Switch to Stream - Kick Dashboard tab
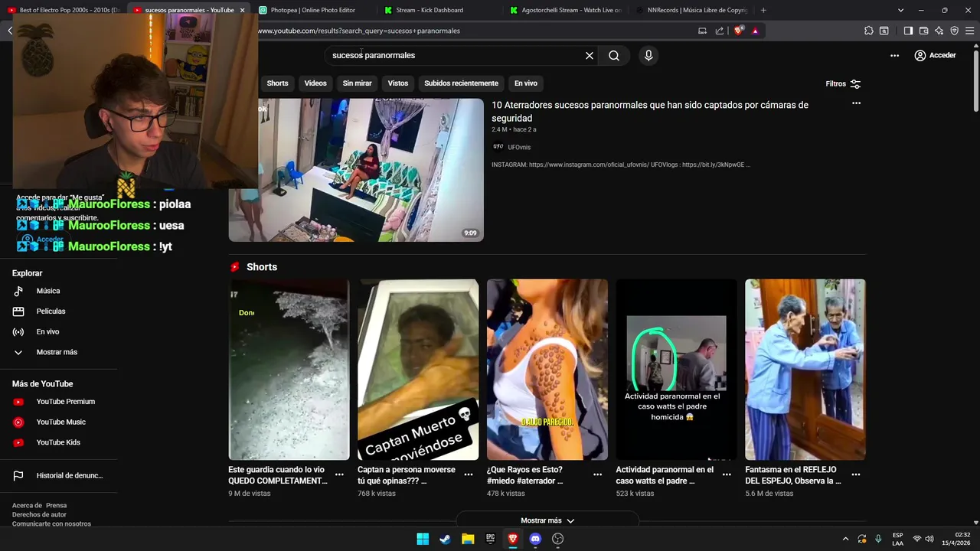This screenshot has width=980, height=551. (429, 10)
